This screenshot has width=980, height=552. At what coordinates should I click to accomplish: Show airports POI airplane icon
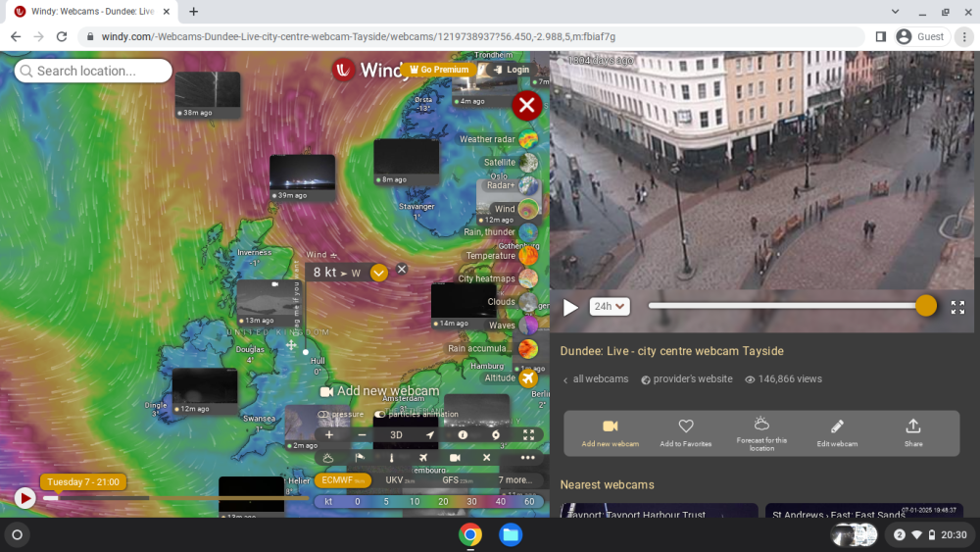(x=423, y=458)
